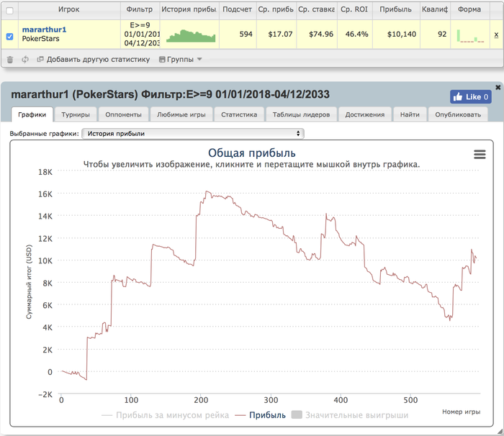Select the Статистика tab
Viewport: 504px width, 436px height.
coord(239,114)
